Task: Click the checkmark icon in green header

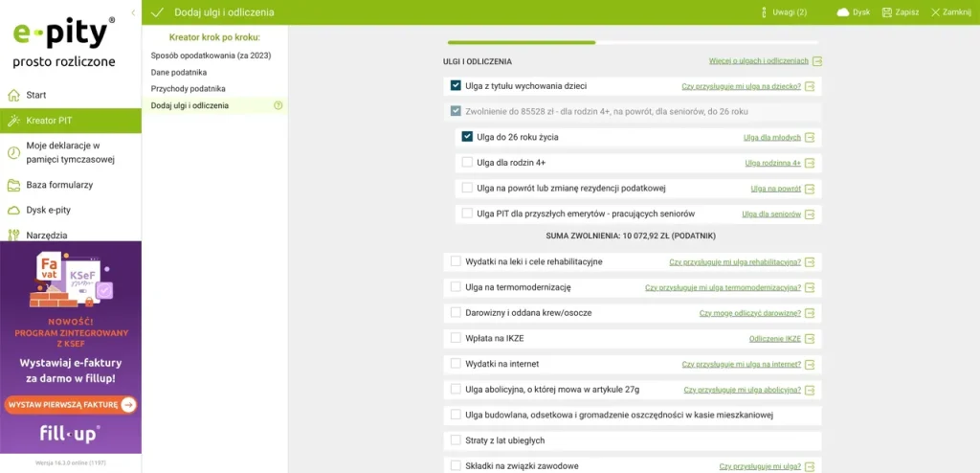Action: point(158,12)
